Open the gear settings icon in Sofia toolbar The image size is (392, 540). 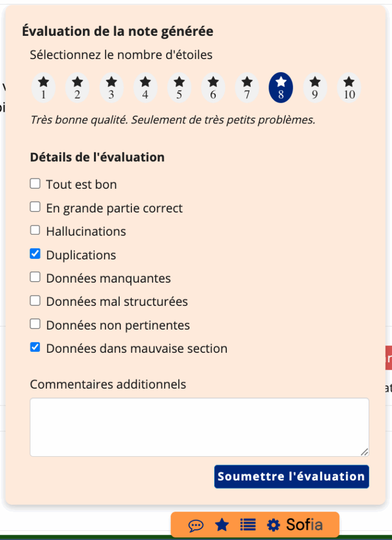pyautogui.click(x=273, y=525)
